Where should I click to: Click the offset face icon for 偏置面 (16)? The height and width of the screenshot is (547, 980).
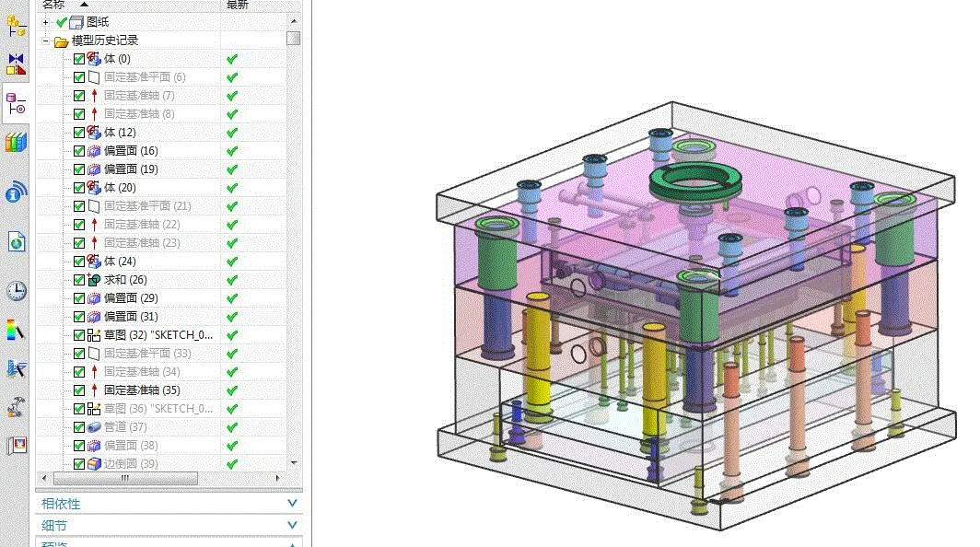pyautogui.click(x=94, y=151)
